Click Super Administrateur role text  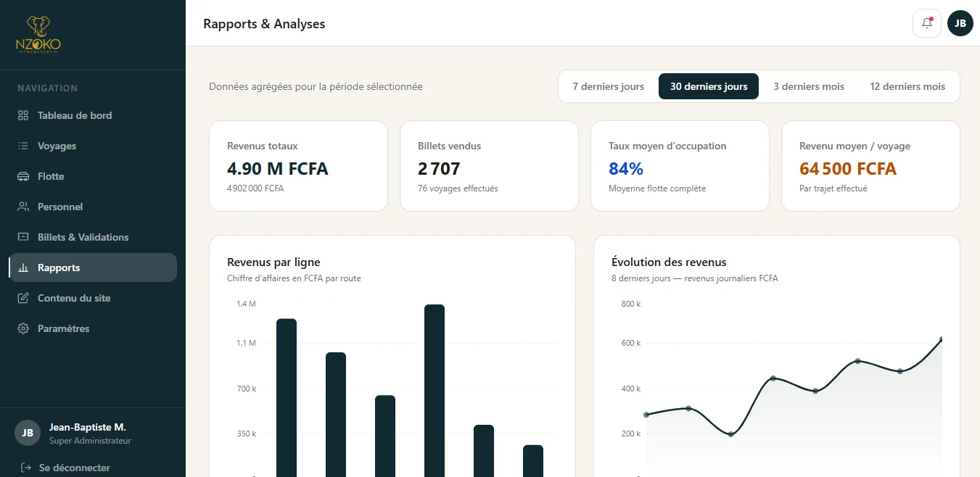[x=90, y=441]
